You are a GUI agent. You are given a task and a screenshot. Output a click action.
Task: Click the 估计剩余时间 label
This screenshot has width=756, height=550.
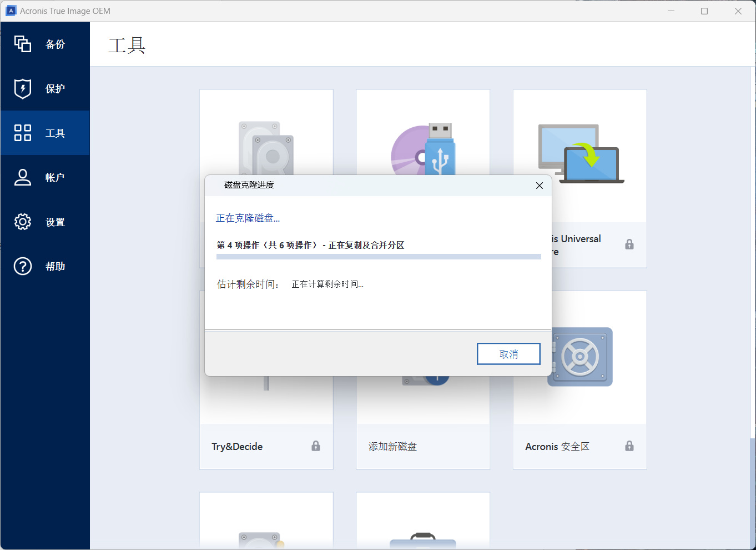coord(248,284)
